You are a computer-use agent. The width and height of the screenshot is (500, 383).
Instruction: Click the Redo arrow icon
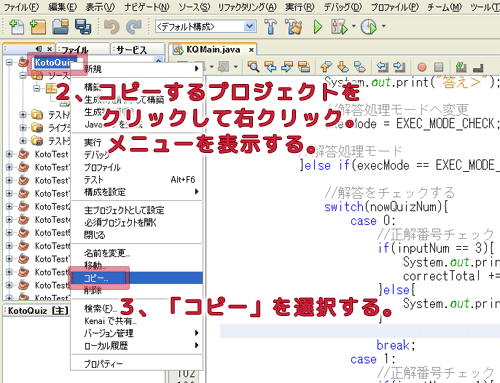pyautogui.click(x=134, y=27)
